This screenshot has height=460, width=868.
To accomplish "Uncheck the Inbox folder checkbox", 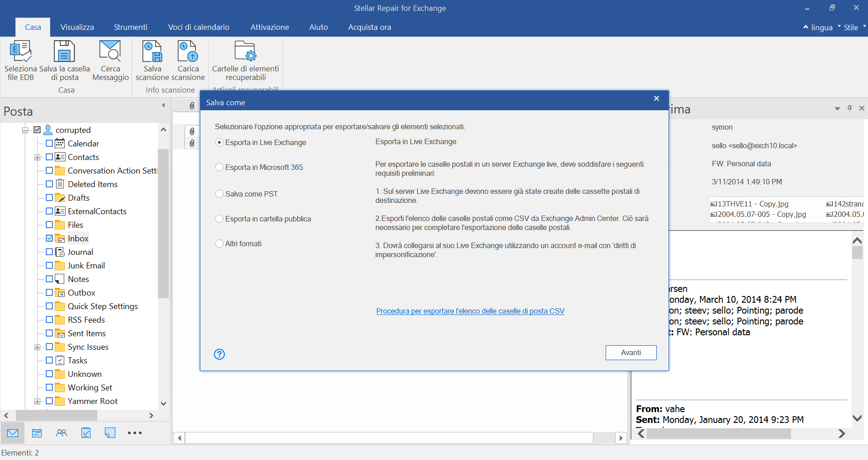I will (49, 238).
